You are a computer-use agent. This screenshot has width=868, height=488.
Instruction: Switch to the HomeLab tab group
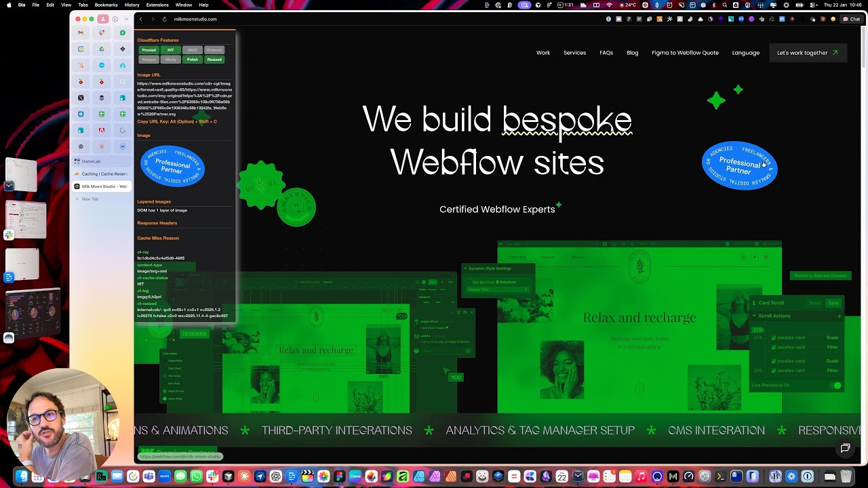[x=102, y=161]
